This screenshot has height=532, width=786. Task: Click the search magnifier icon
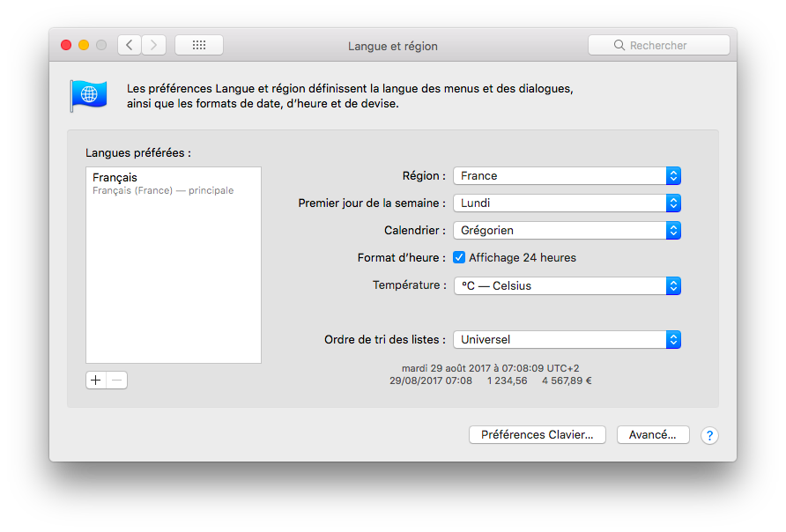[x=619, y=45]
